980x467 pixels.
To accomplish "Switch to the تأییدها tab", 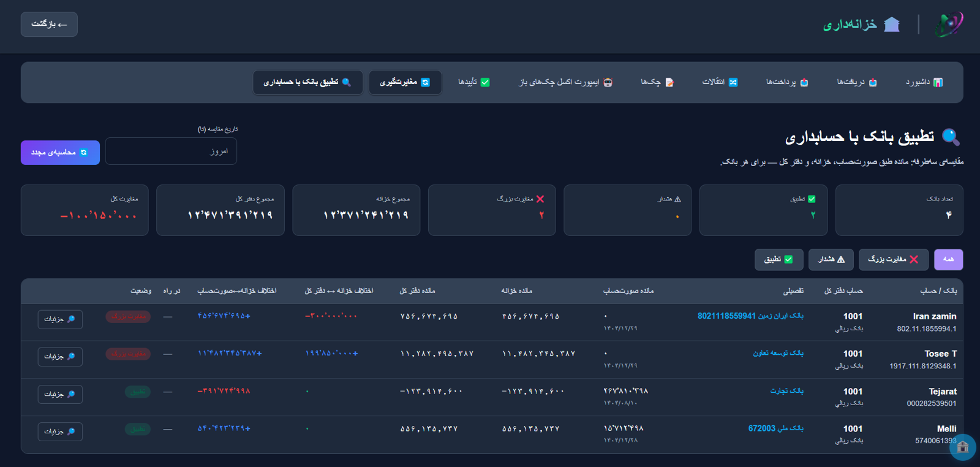I will pyautogui.click(x=474, y=82).
